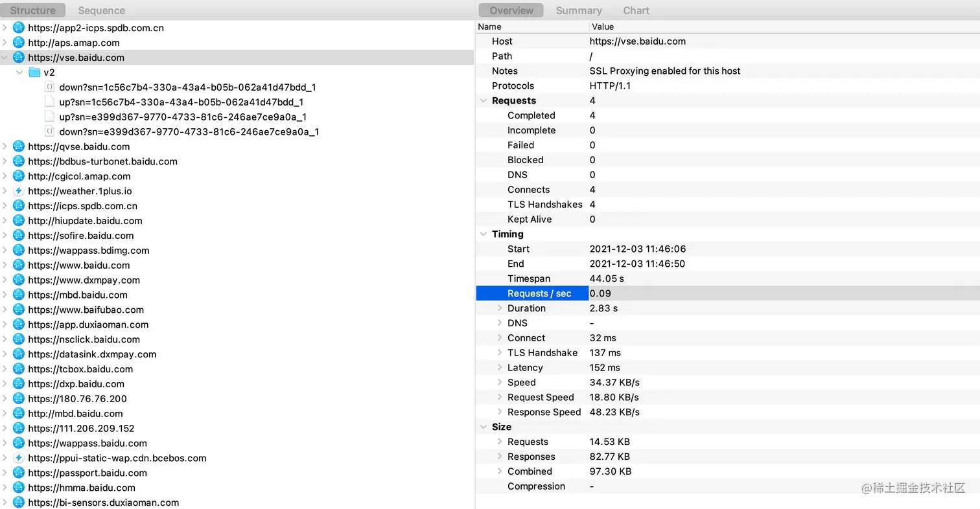The width and height of the screenshot is (980, 509).
Task: Click the globe icon for www.baifubao.com
Action: [19, 310]
